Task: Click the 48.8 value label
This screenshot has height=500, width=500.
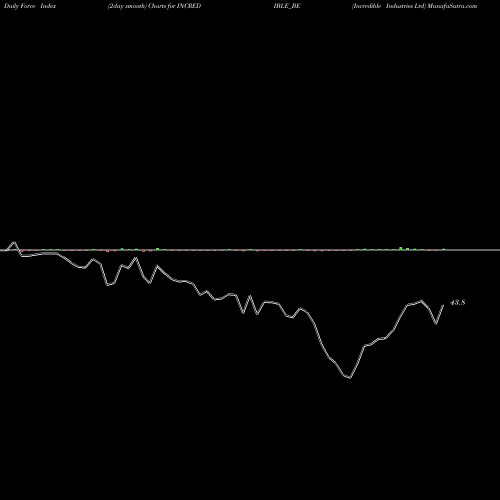Action: tap(458, 302)
